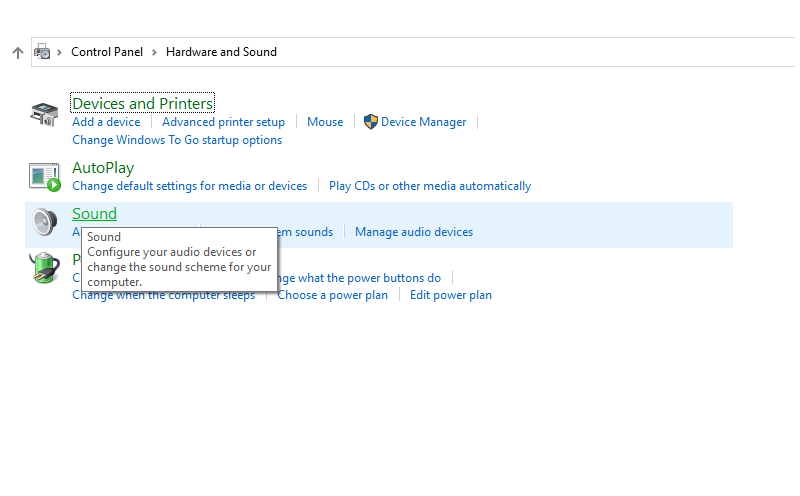The width and height of the screenshot is (800, 496).
Task: Open Advanced printer setup
Action: 223,122
